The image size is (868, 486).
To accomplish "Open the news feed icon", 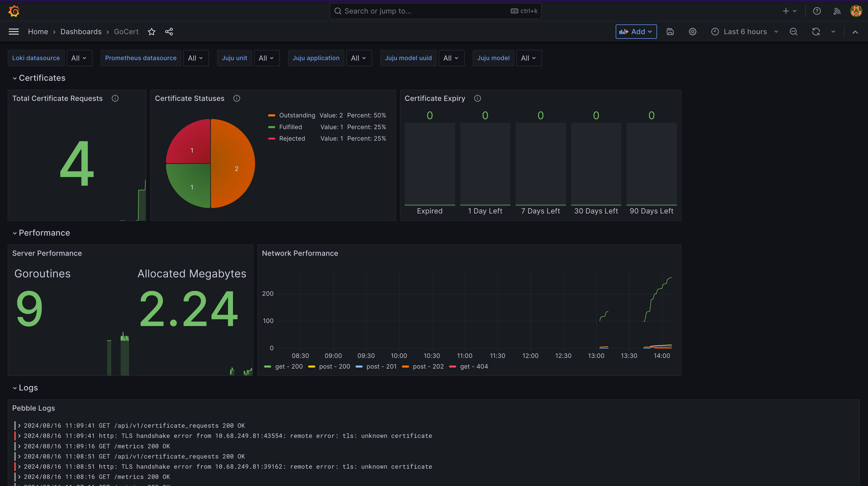I will click(837, 11).
